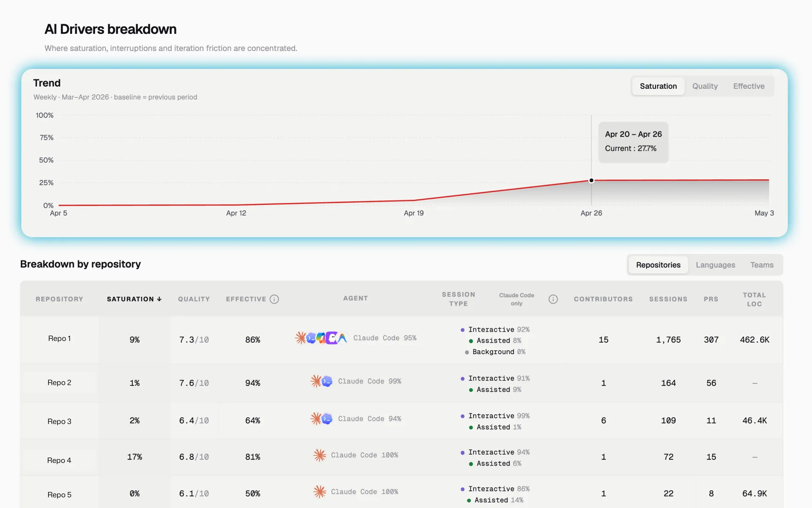The image size is (812, 508).
Task: Click the blue terminal agent icon in Repo 2 row
Action: click(327, 381)
